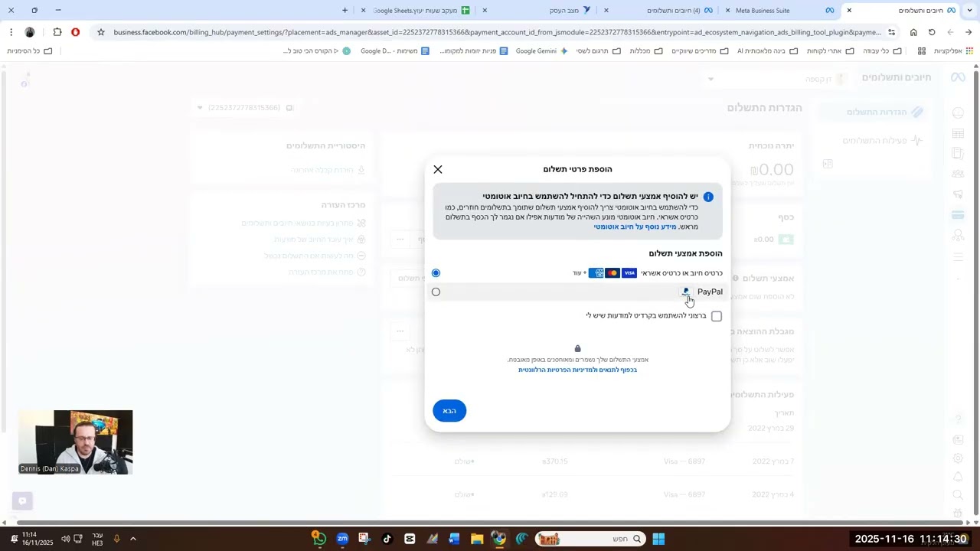Open the Google Gemini bookmark
980x551 pixels.
(541, 51)
